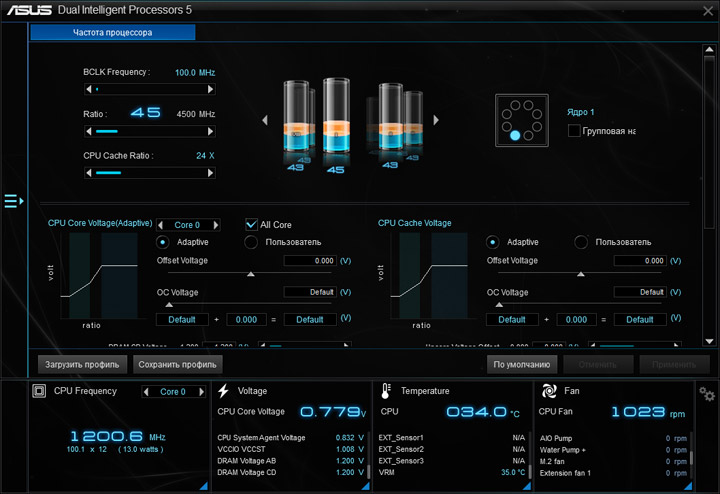
Task: Select Adaptive mode for CPU Cache Voltage
Action: (x=492, y=242)
